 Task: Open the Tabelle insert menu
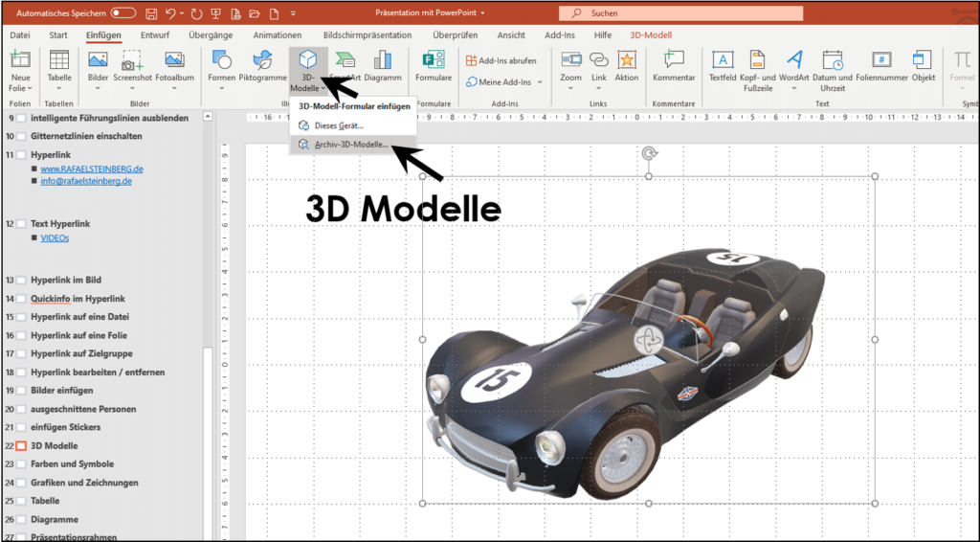click(x=59, y=71)
